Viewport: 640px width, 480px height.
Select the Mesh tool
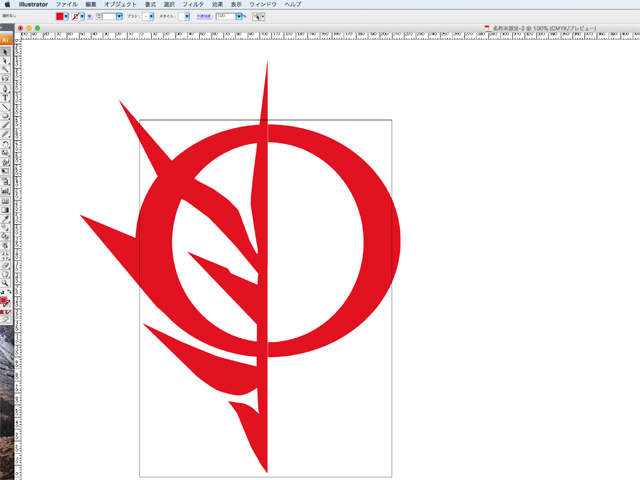click(5, 201)
